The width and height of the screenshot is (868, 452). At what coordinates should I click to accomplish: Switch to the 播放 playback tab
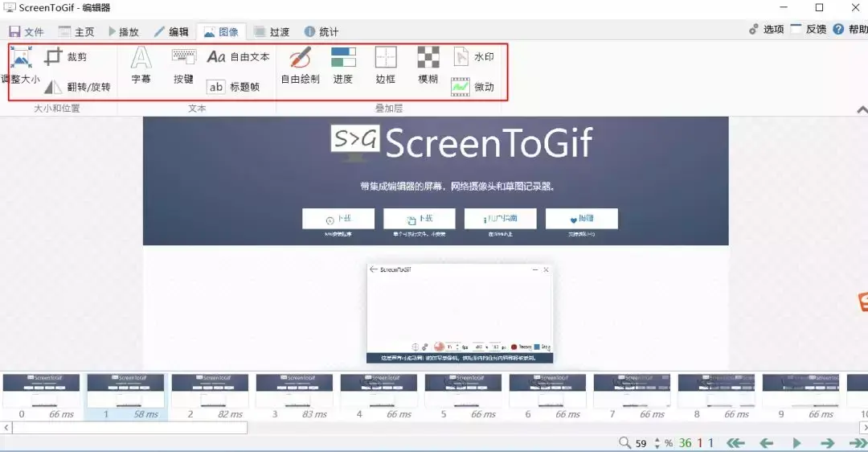[x=124, y=31]
